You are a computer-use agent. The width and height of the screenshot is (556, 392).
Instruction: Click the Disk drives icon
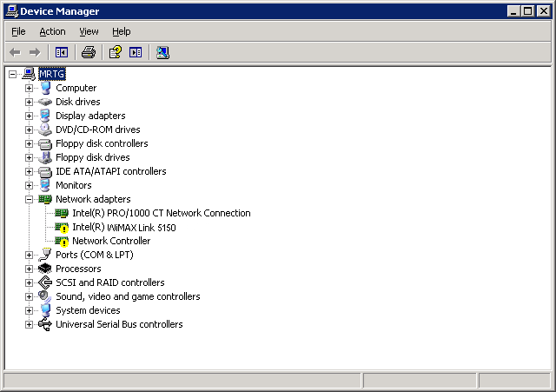pyautogui.click(x=45, y=102)
